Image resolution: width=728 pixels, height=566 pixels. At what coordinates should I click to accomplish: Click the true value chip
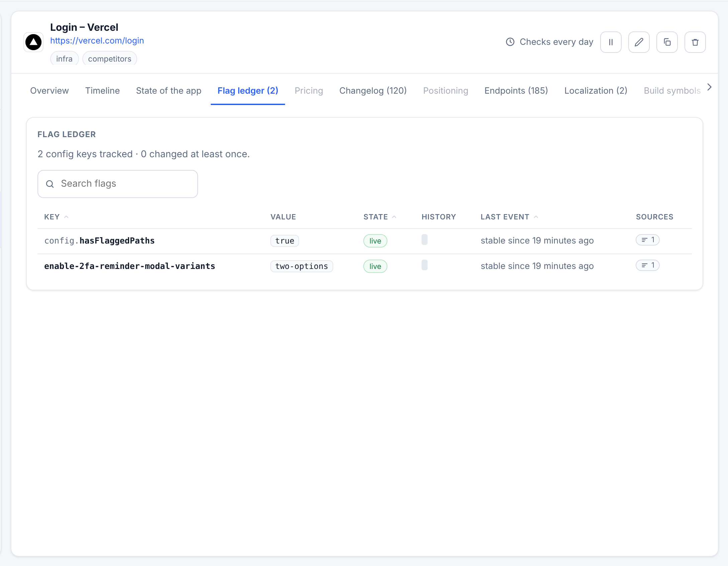[285, 241]
